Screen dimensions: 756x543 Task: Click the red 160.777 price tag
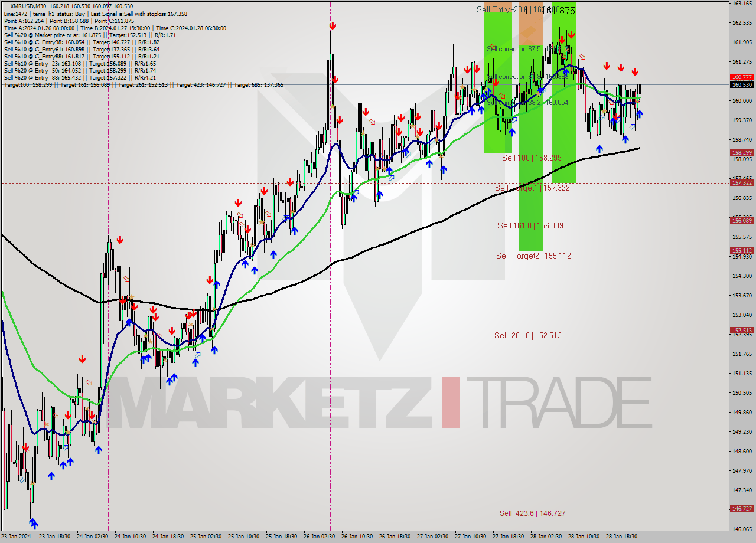click(742, 77)
